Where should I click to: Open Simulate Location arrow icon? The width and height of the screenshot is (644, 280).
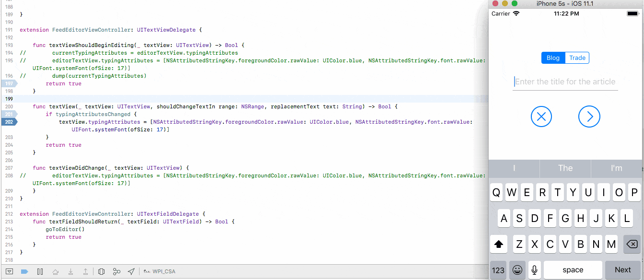[131, 271]
